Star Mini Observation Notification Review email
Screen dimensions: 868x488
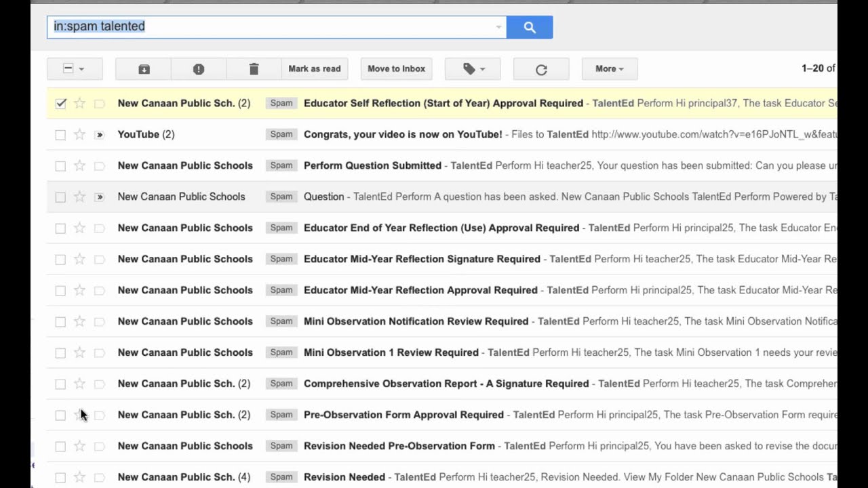pos(79,321)
